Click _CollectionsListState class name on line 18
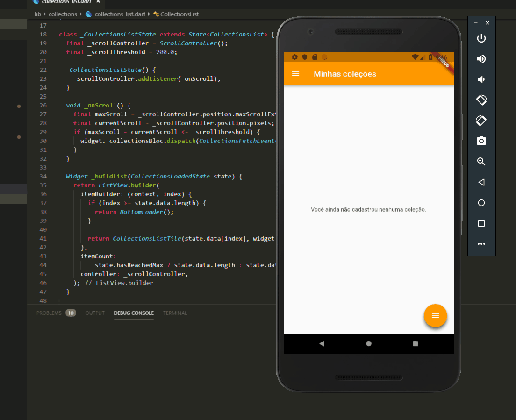 tap(118, 35)
